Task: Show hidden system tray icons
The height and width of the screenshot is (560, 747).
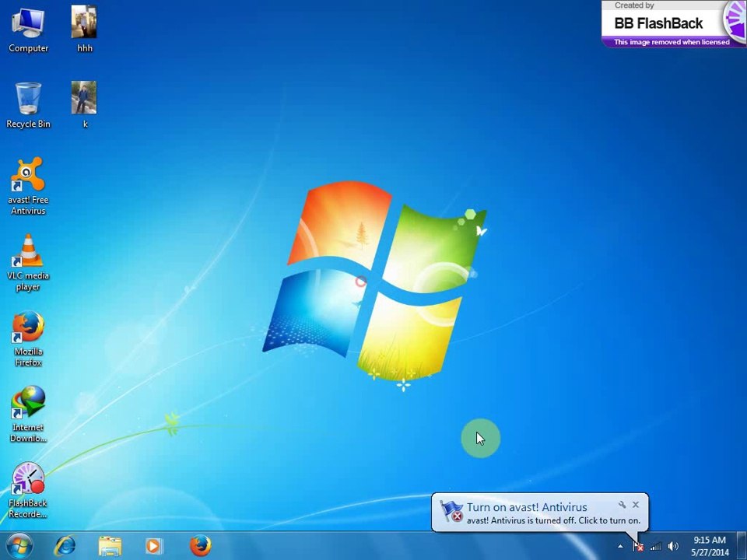Action: 620,546
